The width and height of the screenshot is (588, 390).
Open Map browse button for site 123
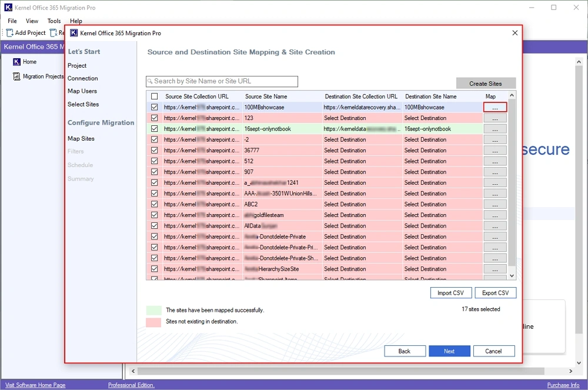495,118
